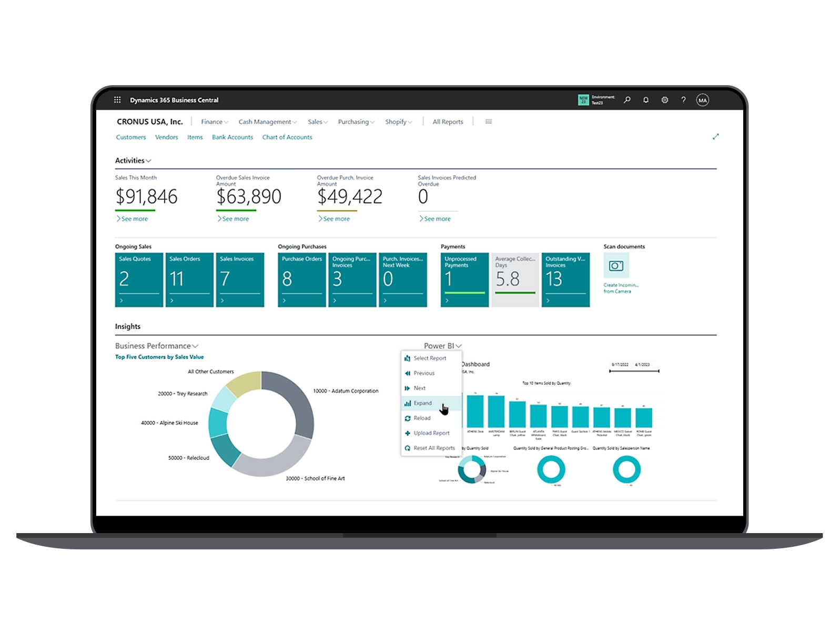The width and height of the screenshot is (840, 634).
Task: Click the NEW environment badge icon
Action: coord(583,100)
